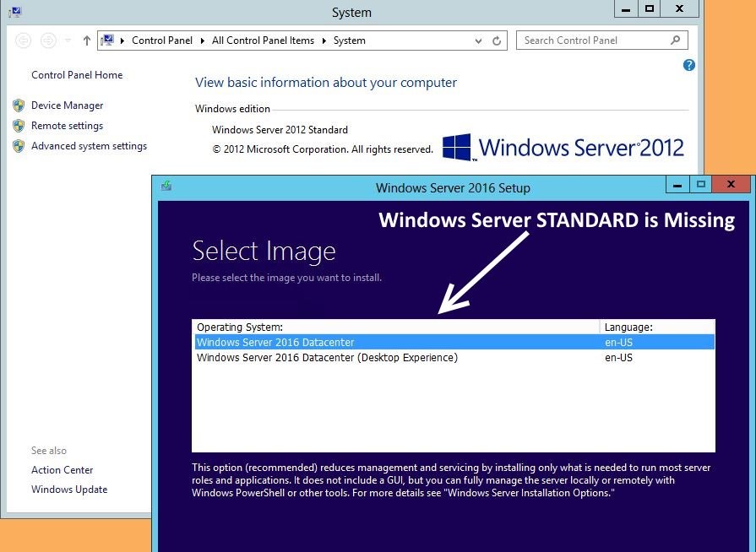Open Advanced system settings

[89, 146]
